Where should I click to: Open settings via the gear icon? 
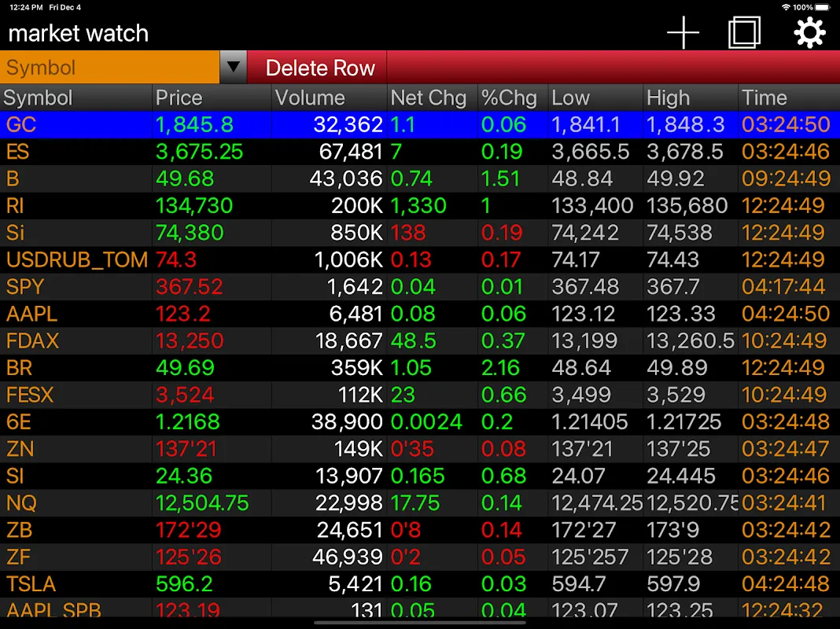pyautogui.click(x=809, y=33)
